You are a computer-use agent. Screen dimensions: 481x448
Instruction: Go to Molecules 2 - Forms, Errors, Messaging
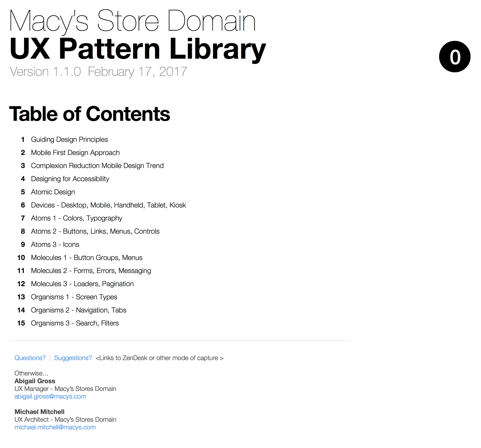tap(91, 271)
